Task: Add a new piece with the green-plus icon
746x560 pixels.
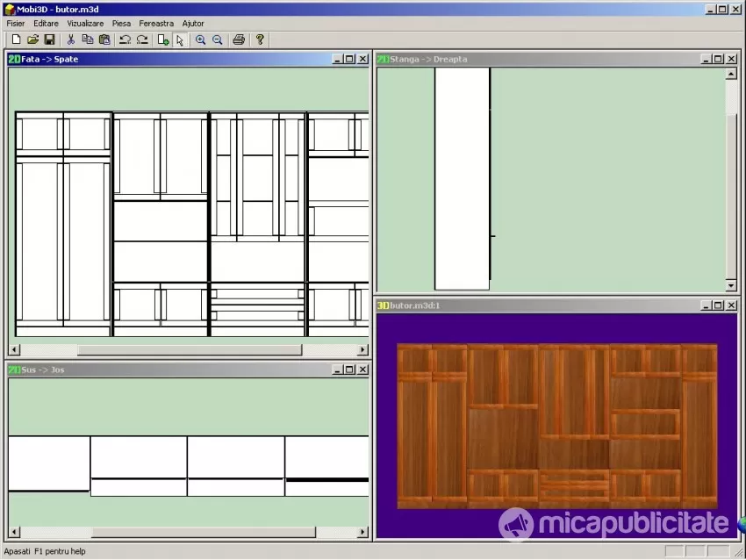Action: (x=163, y=39)
